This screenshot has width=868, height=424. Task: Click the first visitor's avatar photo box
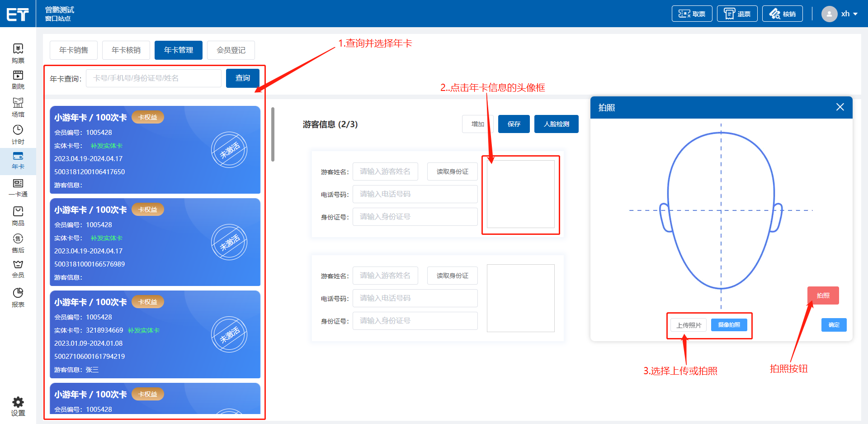520,194
